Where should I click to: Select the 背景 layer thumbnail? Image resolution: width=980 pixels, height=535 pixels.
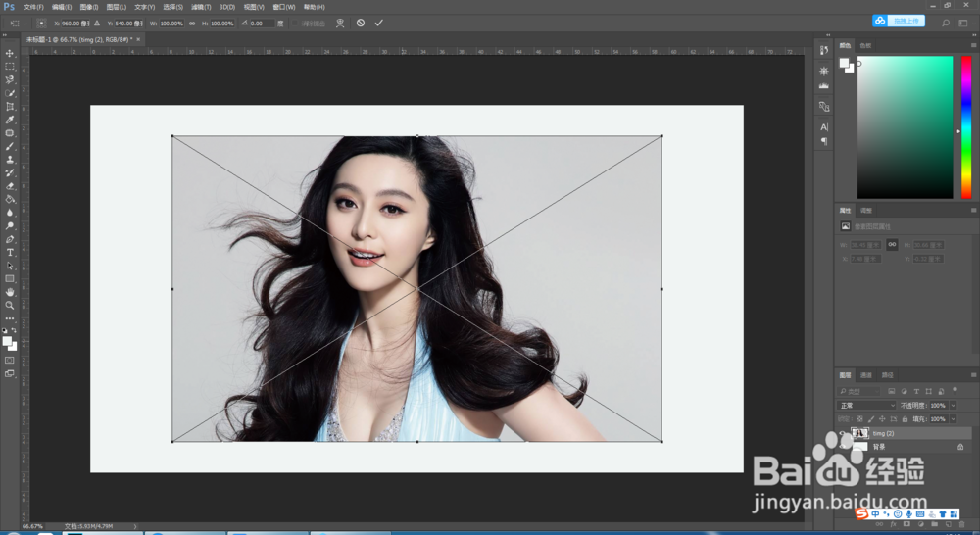pos(860,447)
